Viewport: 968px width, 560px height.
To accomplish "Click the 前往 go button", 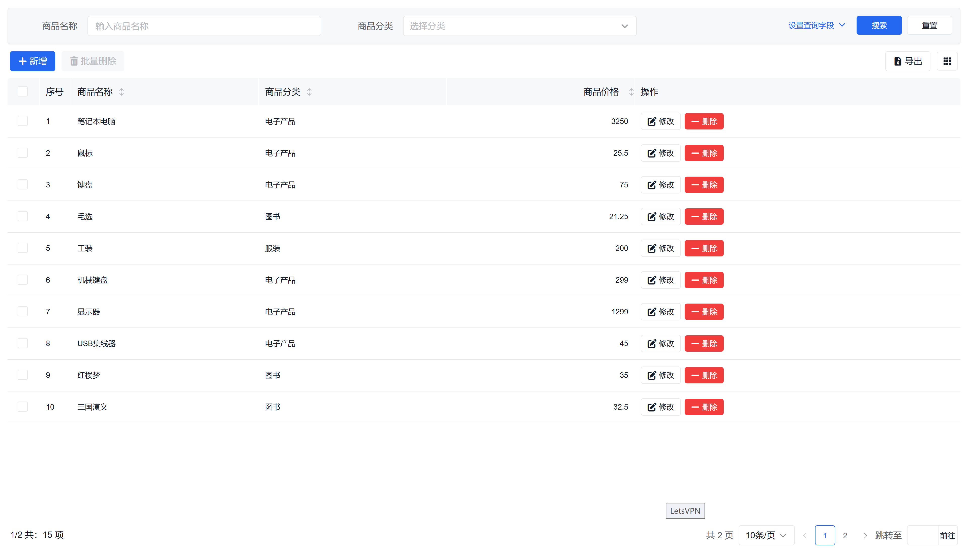I will click(947, 535).
